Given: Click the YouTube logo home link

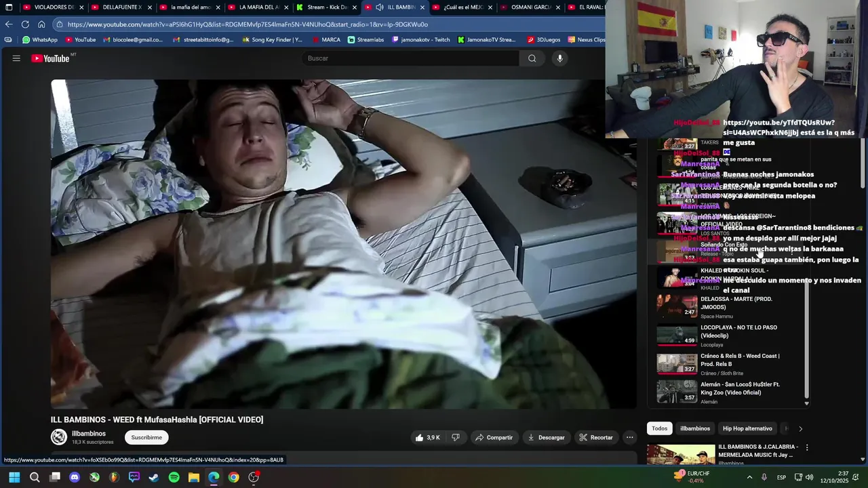Looking at the screenshot, I should coord(51,58).
